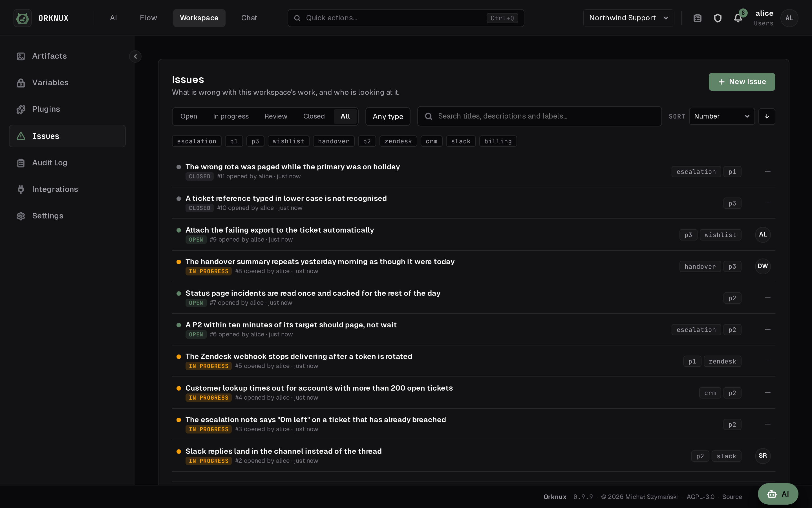Screen dimensions: 812x508
Task: Toggle the billing label filter chip
Action: coord(498,141)
